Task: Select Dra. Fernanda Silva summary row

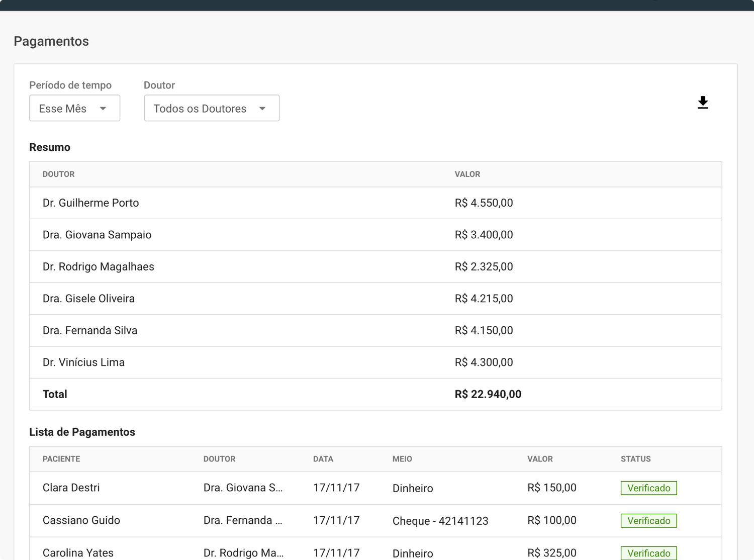Action: click(375, 331)
